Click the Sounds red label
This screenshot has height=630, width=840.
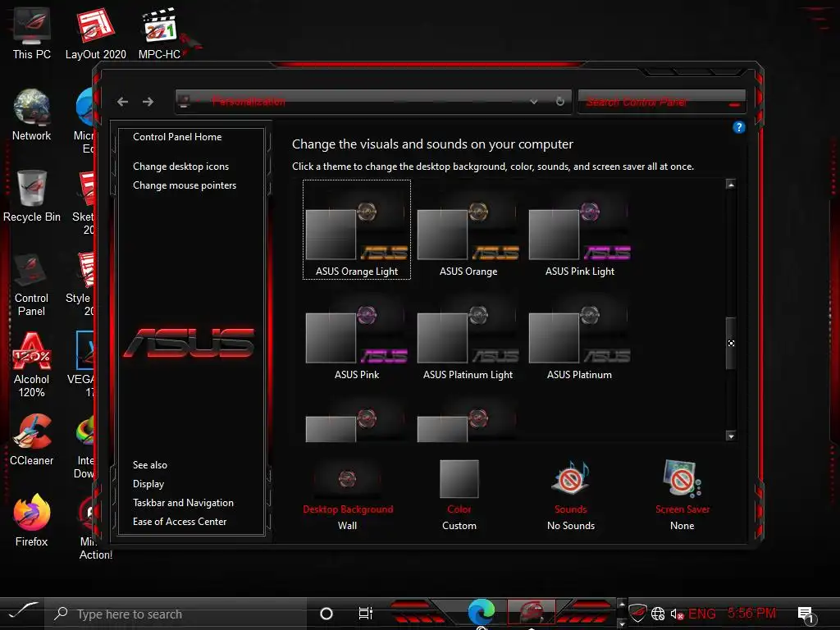571,509
